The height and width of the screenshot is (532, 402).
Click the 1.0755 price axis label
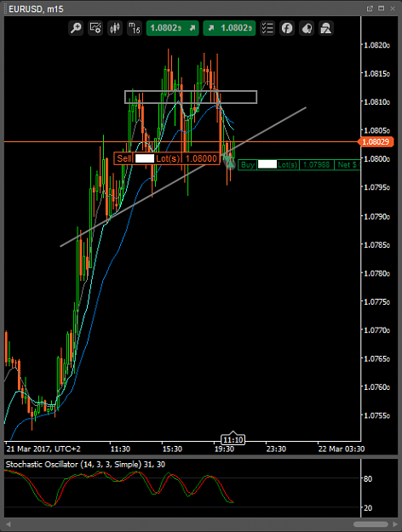[x=376, y=415]
